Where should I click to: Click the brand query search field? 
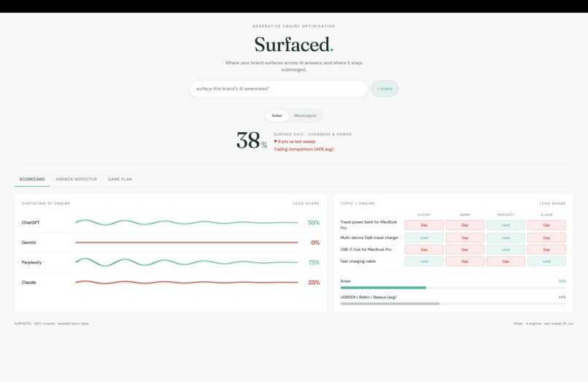pyautogui.click(x=278, y=88)
